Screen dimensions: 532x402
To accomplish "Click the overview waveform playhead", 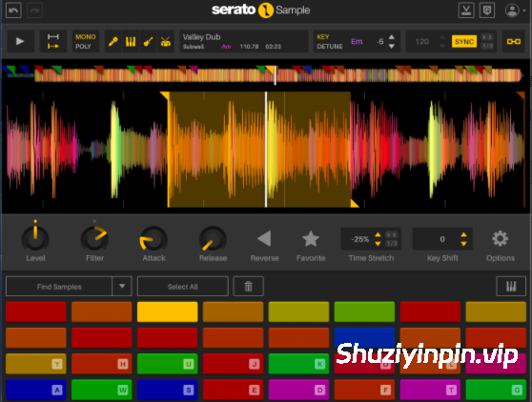I will pyautogui.click(x=276, y=75).
